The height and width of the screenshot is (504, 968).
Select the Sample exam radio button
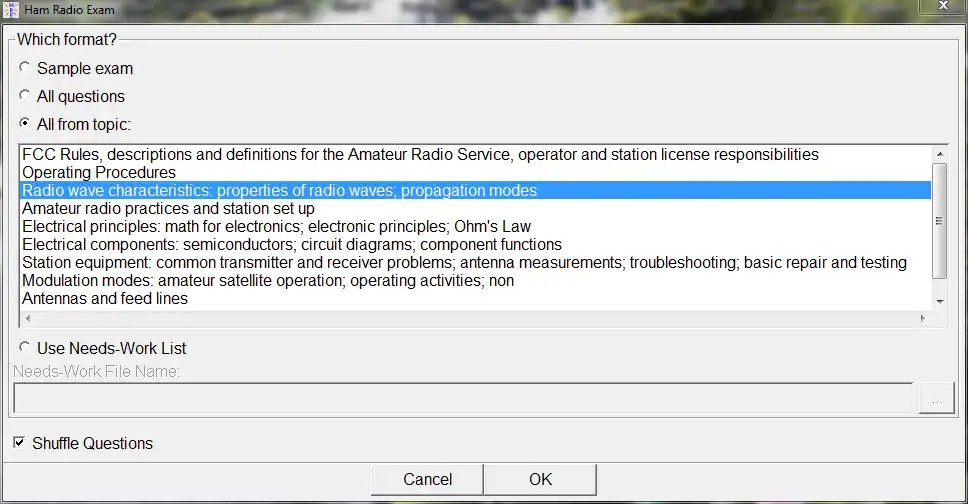click(x=25, y=67)
